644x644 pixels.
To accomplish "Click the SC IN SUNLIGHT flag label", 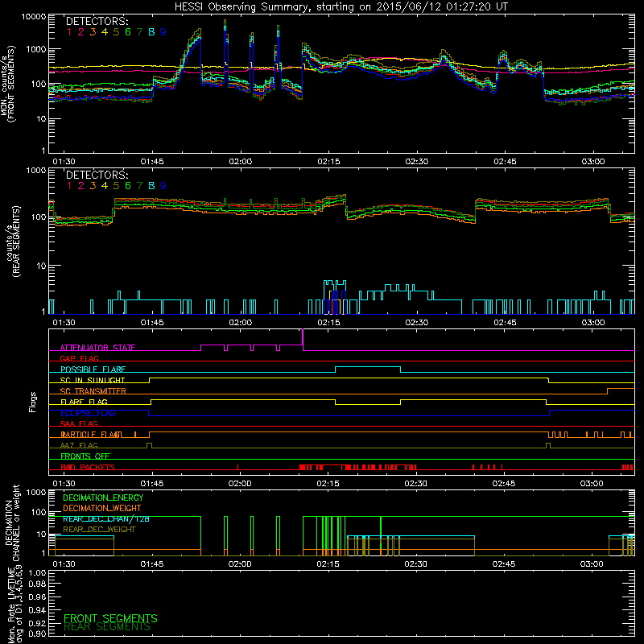I will pos(93,380).
